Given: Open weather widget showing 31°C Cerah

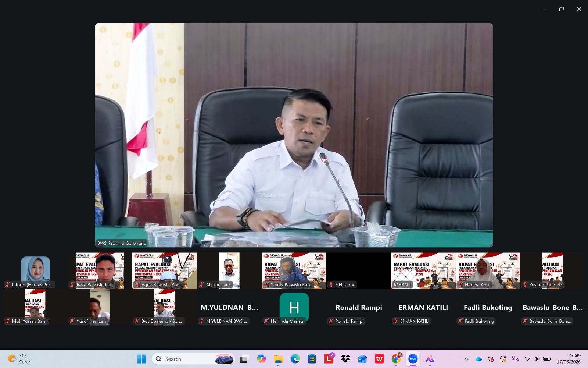Looking at the screenshot, I should [x=20, y=359].
